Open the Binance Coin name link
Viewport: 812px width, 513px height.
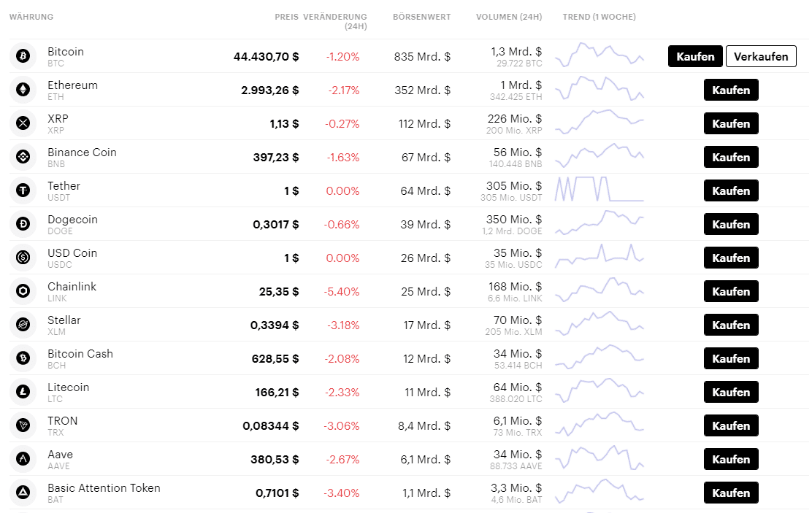pyautogui.click(x=82, y=153)
